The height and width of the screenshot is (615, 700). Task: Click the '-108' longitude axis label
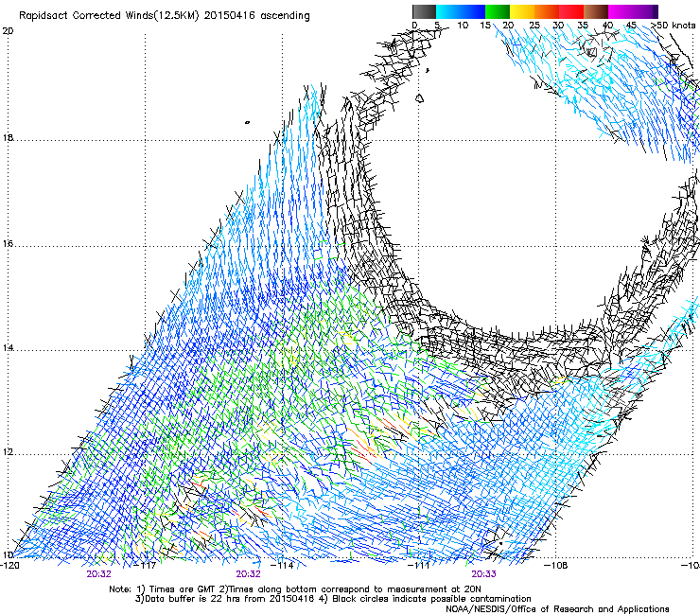pyautogui.click(x=556, y=565)
